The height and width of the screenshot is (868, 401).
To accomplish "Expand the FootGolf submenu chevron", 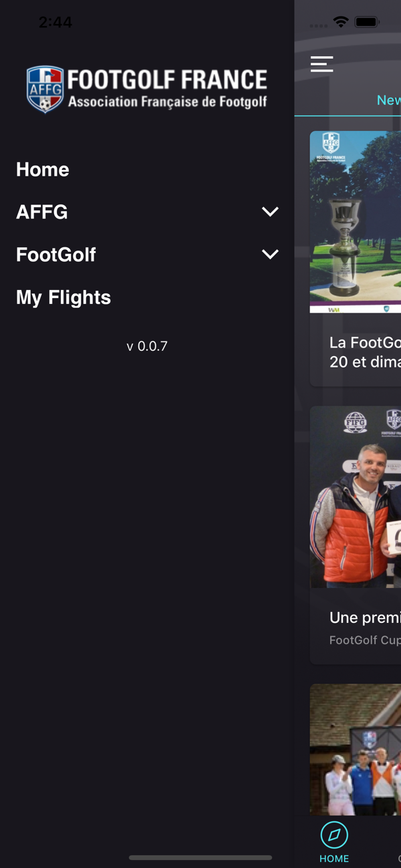I will [x=270, y=255].
